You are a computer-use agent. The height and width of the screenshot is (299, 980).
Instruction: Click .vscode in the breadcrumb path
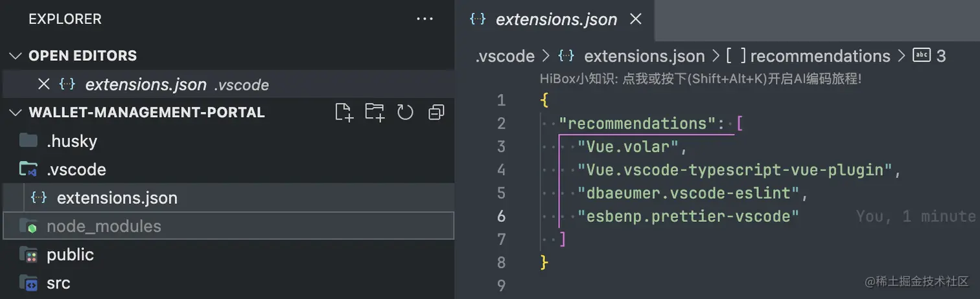coord(505,56)
